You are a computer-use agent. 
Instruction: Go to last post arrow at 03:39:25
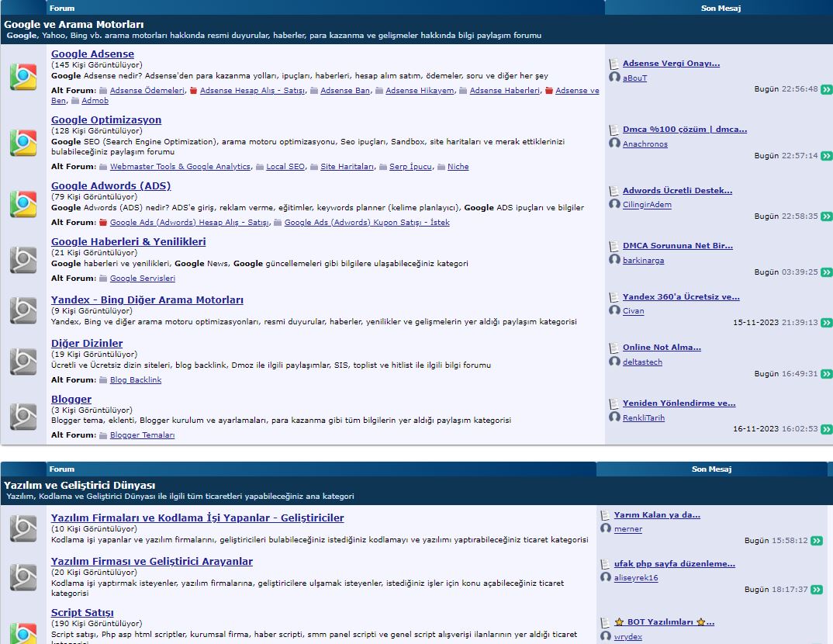(x=826, y=272)
